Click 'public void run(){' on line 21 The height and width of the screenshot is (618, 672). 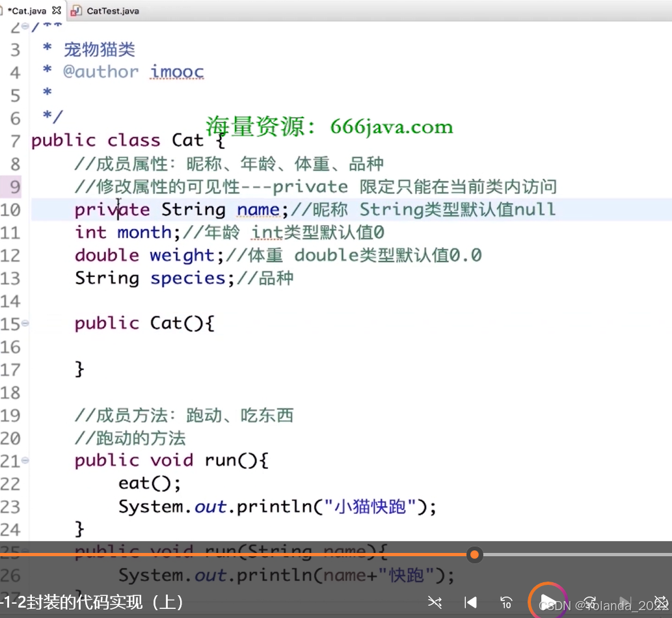[172, 461]
